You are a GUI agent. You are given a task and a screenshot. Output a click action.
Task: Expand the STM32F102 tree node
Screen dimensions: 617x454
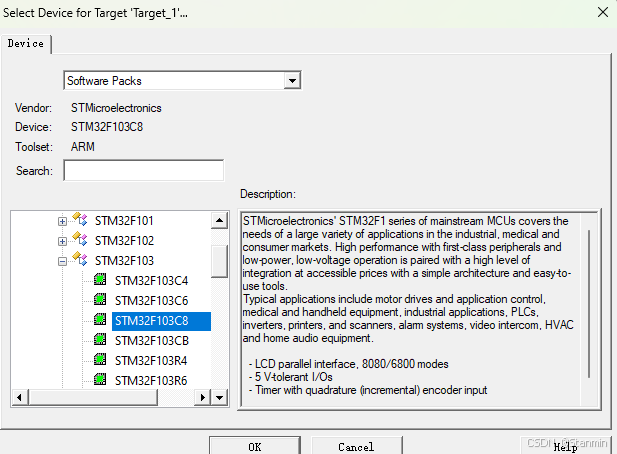[x=62, y=241]
